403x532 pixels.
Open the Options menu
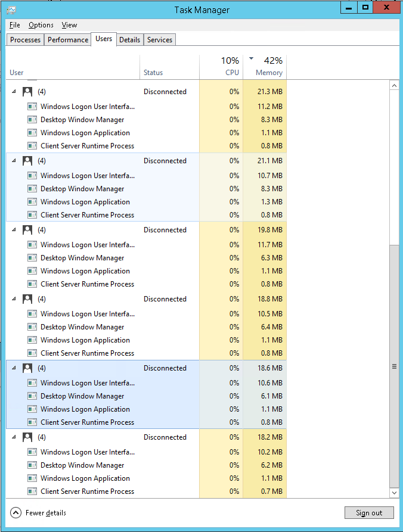(41, 25)
